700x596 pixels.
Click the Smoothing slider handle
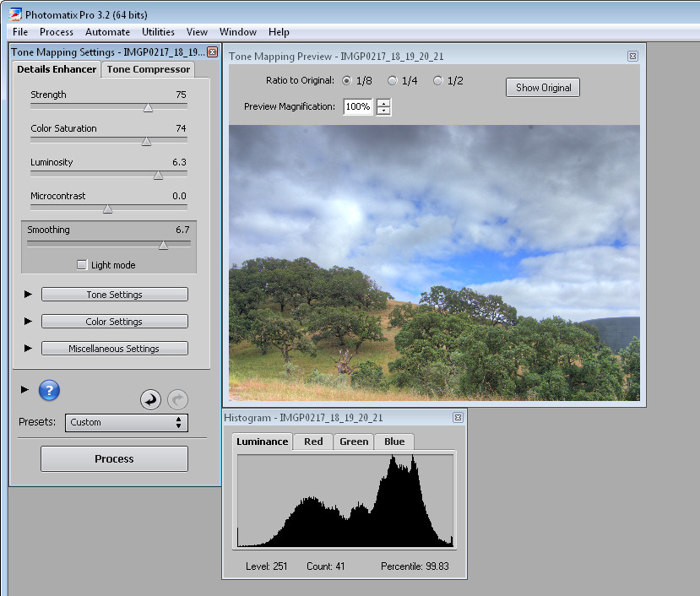pos(164,245)
